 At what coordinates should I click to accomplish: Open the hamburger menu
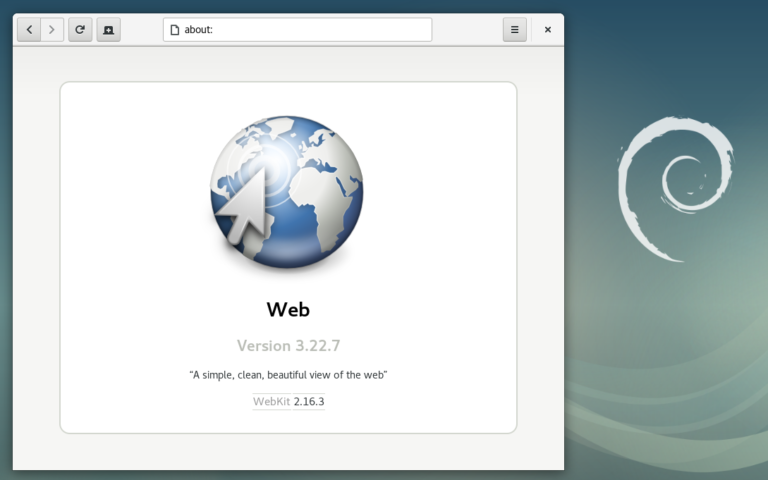(x=514, y=30)
